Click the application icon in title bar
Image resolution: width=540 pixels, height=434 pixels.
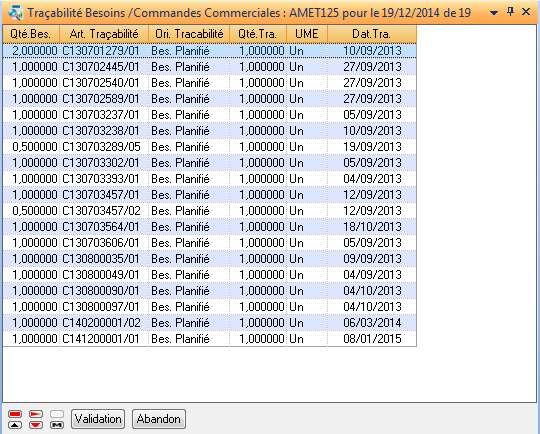tap(16, 13)
